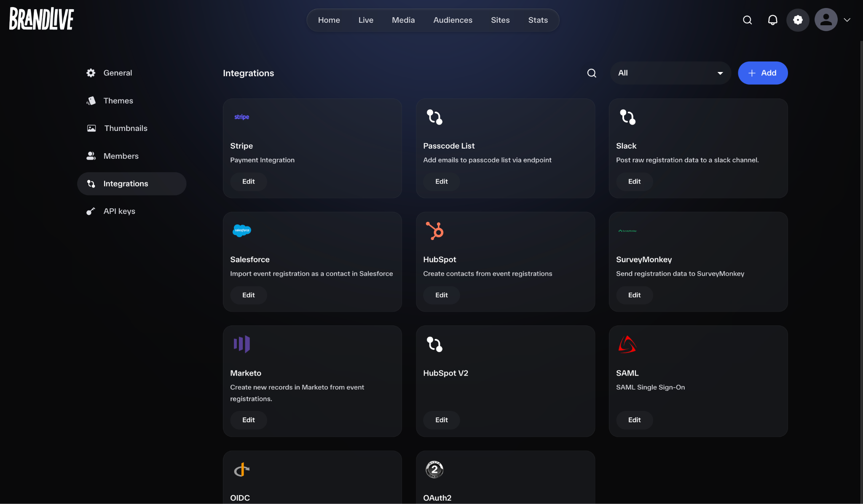Search integrations with magnifier icon
Screen dimensions: 863x504
(x=592, y=73)
